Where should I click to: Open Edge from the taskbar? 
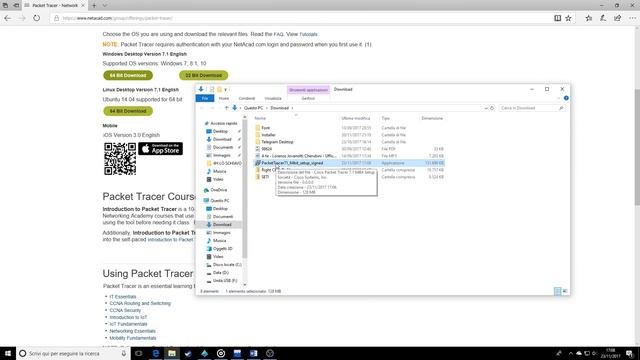pyautogui.click(x=156, y=353)
